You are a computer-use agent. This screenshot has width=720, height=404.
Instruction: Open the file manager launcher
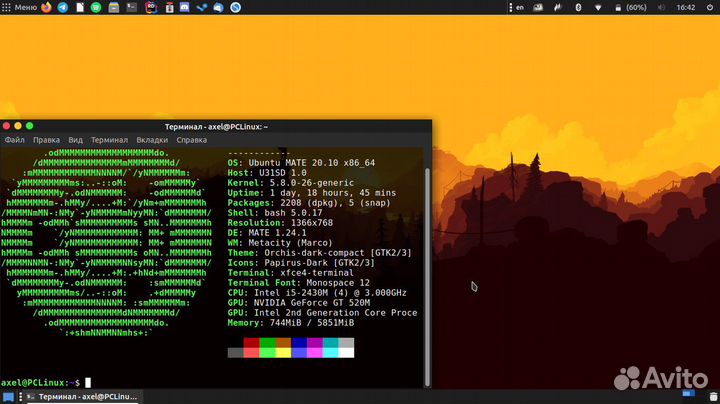114,7
